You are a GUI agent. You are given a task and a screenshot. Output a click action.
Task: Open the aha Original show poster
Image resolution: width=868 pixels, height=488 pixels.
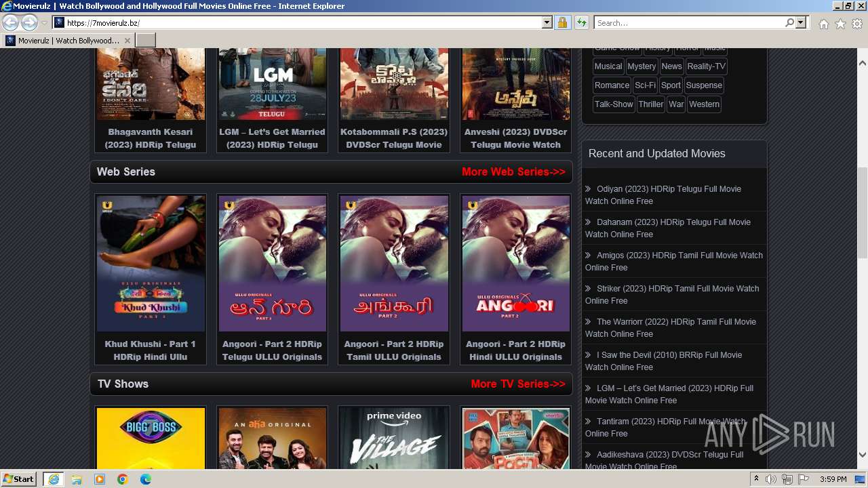coord(272,438)
